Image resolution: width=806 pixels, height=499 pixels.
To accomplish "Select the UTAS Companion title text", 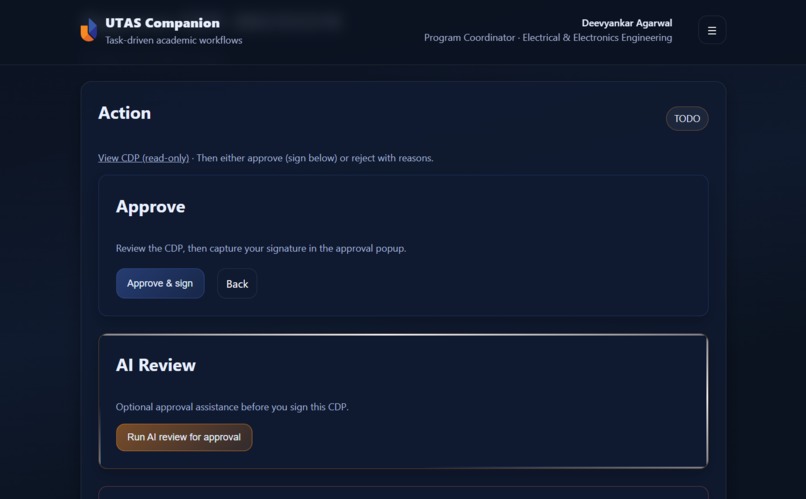I will coord(162,23).
